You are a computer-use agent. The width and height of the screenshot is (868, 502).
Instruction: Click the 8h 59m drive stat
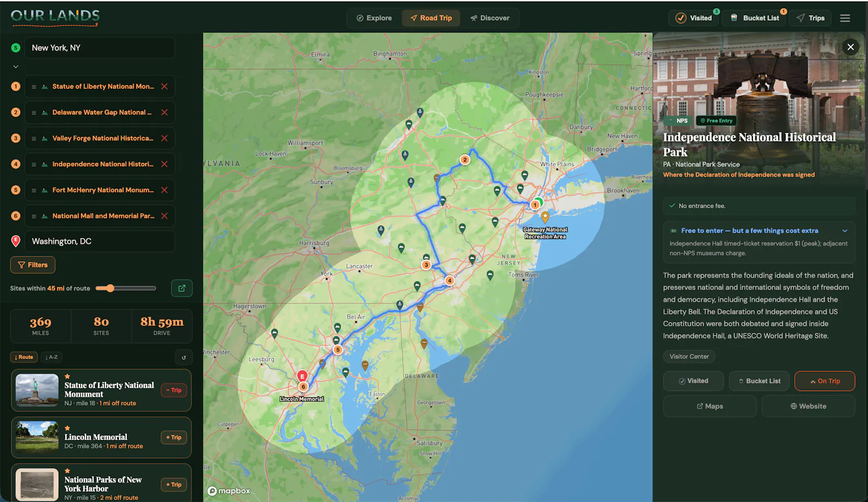(x=162, y=326)
